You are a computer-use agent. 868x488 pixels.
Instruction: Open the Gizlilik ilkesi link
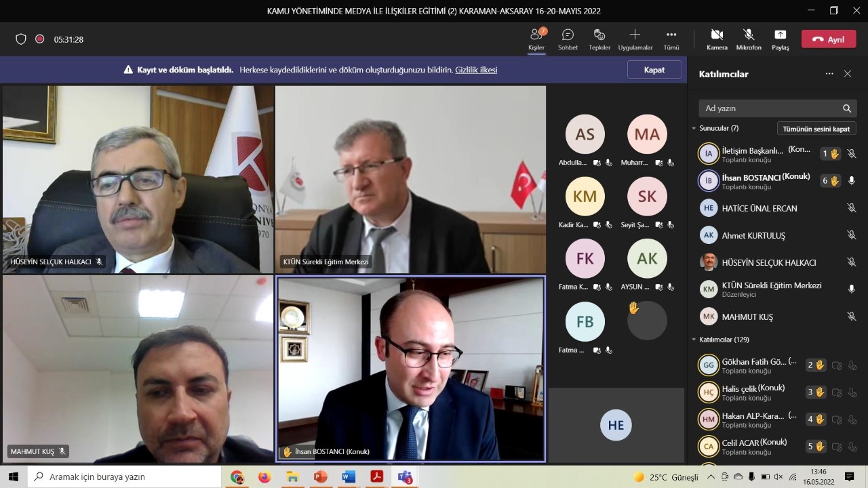coord(476,70)
